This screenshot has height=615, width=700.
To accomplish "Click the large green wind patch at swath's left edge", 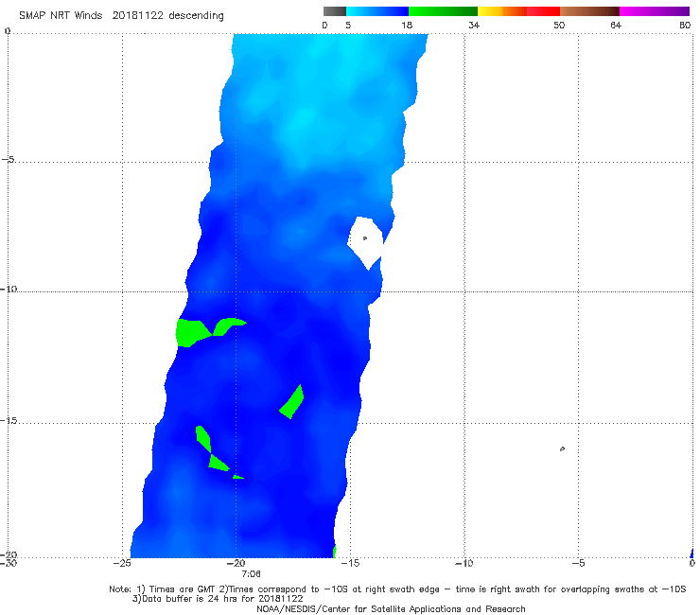I will point(192,333).
